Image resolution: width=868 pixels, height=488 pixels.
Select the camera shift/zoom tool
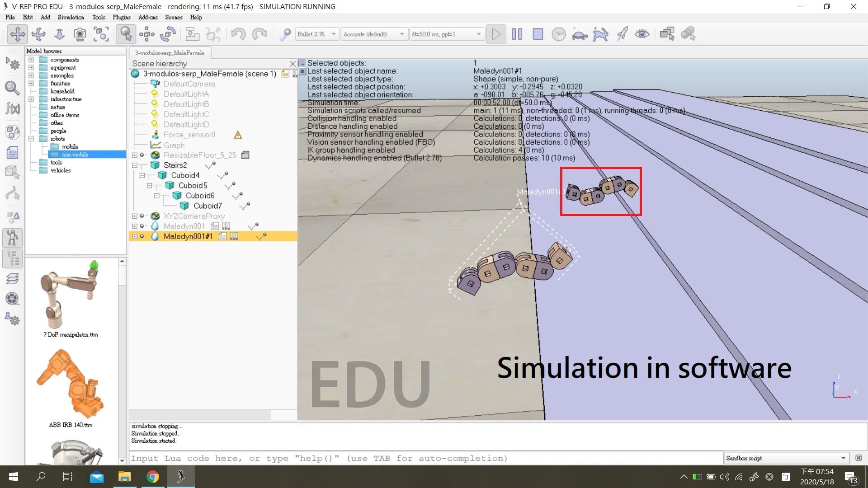[60, 34]
